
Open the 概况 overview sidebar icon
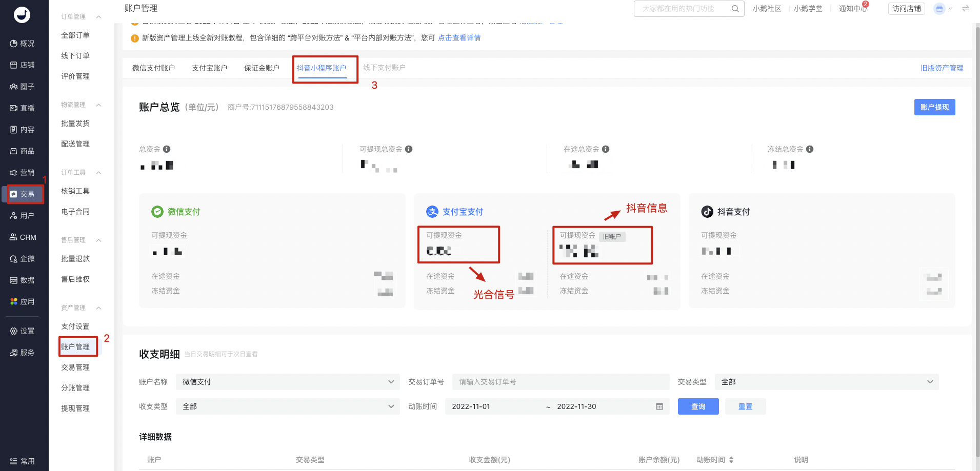(x=13, y=44)
